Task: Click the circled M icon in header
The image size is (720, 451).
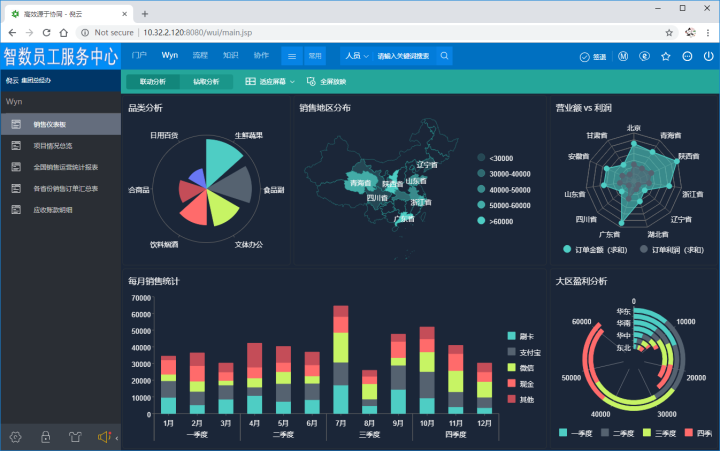Action: point(623,56)
